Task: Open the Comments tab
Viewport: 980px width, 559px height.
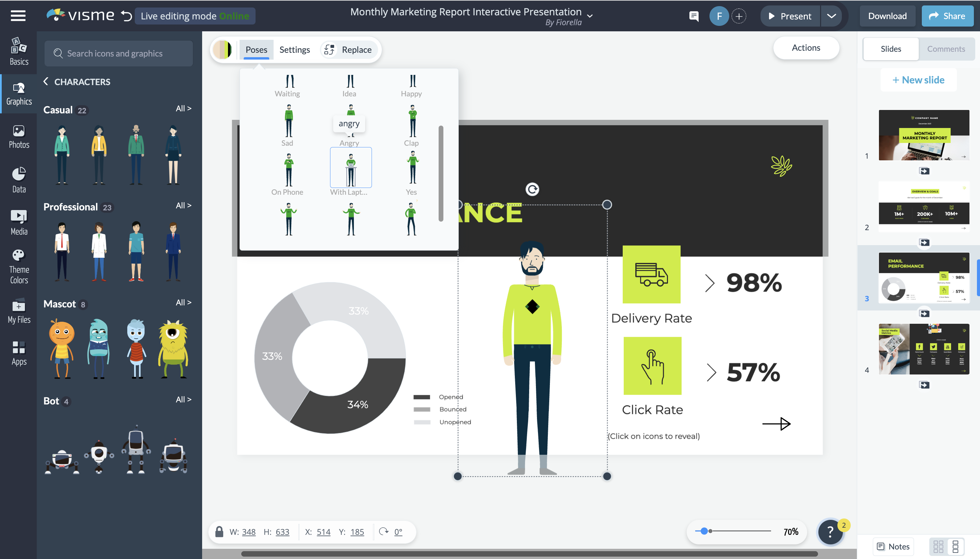Action: (946, 49)
